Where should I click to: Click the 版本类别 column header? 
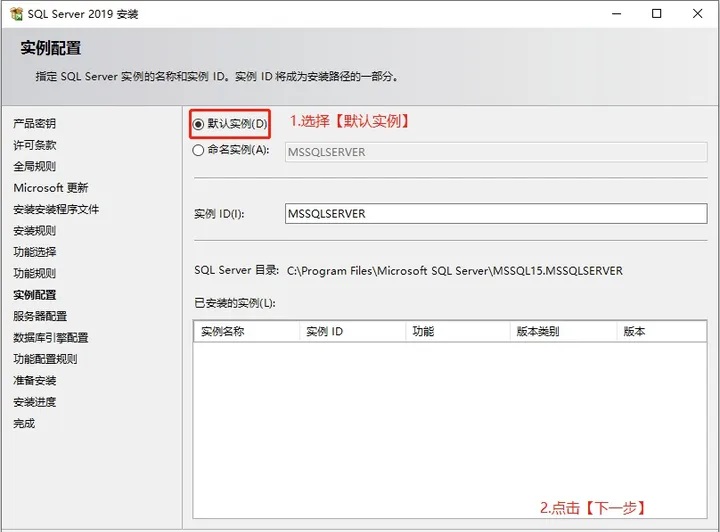tap(563, 331)
